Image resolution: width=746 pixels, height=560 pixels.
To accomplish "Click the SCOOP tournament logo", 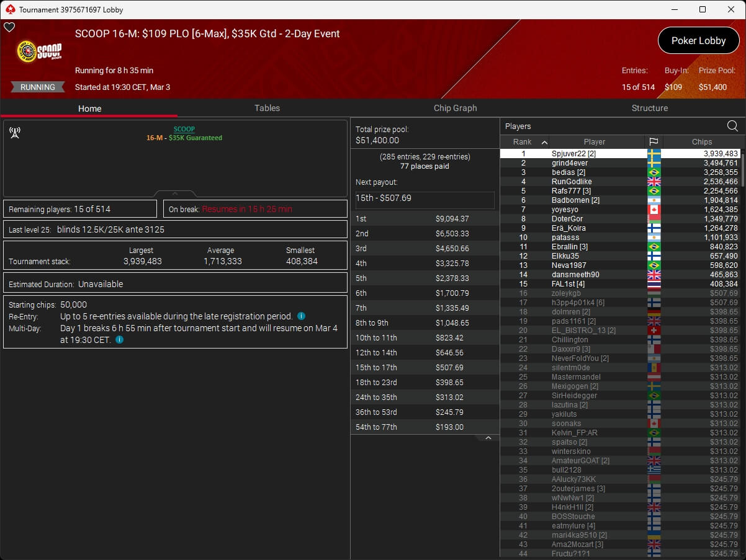I will pyautogui.click(x=39, y=53).
